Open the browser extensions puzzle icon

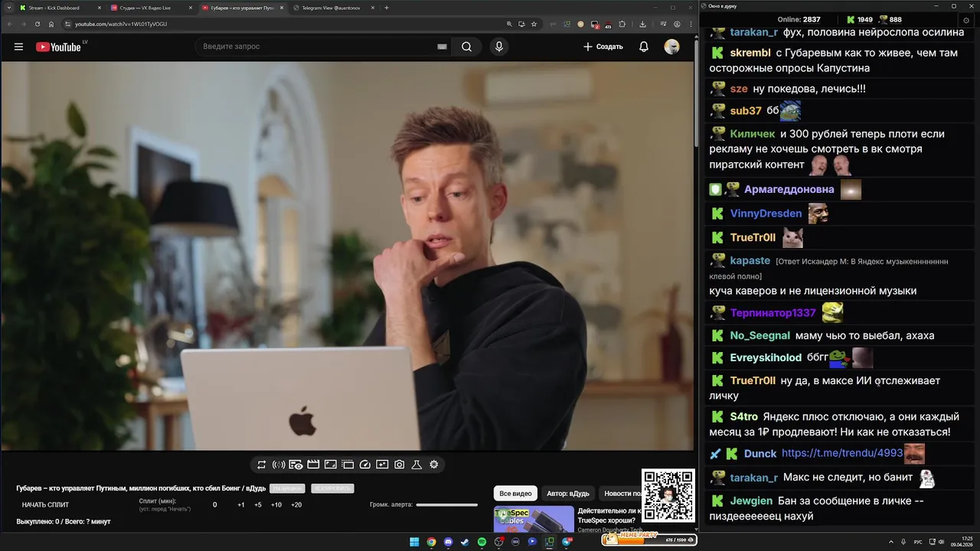(x=622, y=24)
